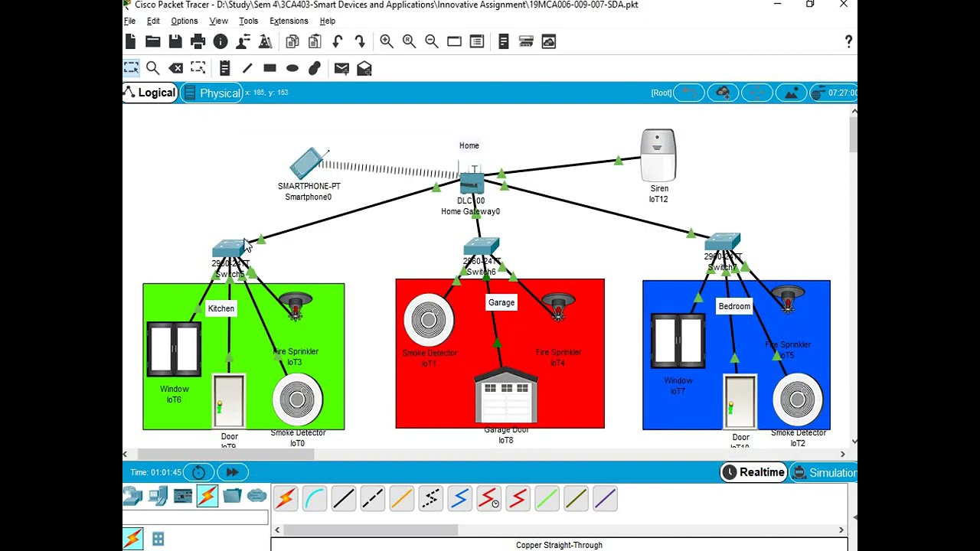Activate the Select tool
The height and width of the screenshot is (551, 980).
131,68
